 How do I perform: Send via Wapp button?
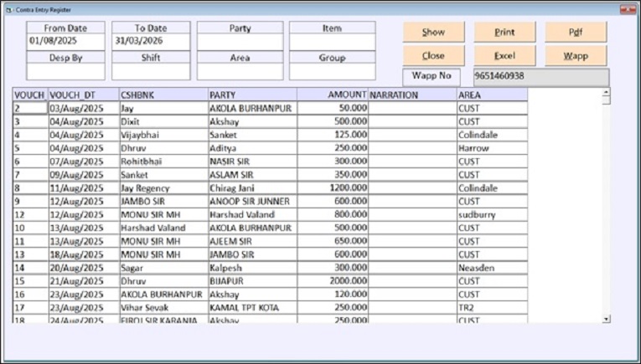point(576,55)
